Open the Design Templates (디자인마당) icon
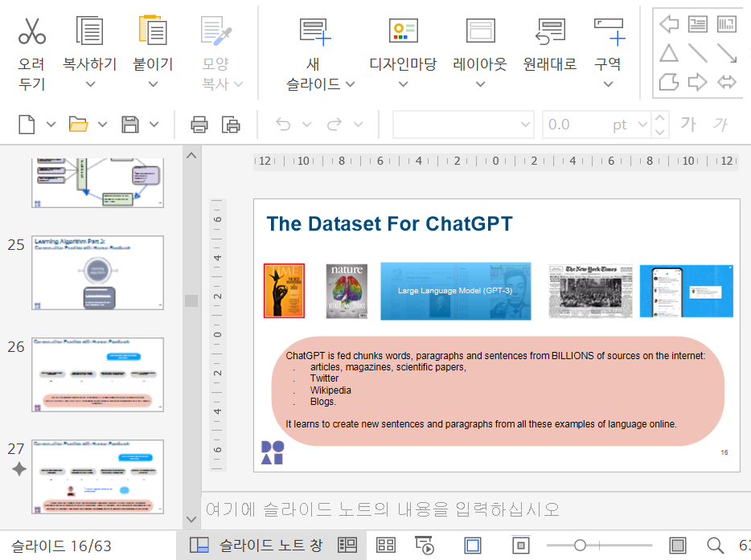 click(404, 31)
